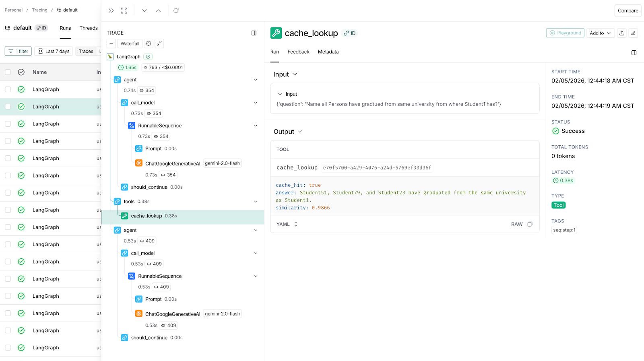The image size is (644, 361).
Task: Open the Last 7 days time filter
Action: pos(54,51)
